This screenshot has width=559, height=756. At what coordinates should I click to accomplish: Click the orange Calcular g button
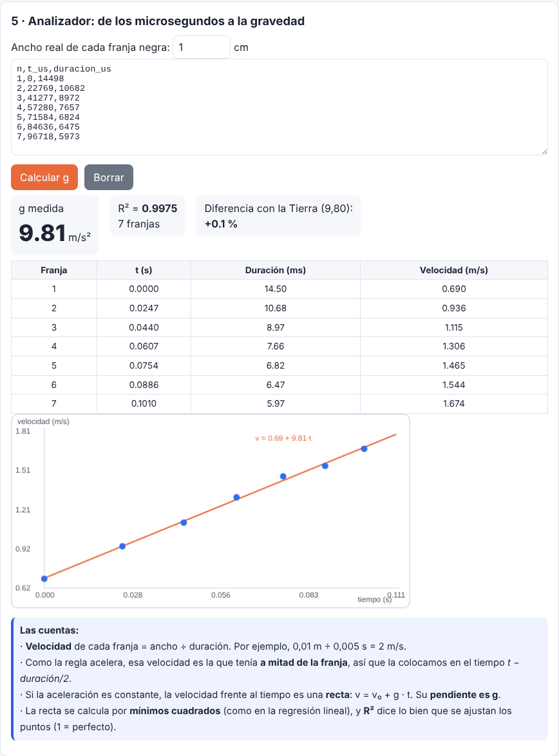point(44,177)
